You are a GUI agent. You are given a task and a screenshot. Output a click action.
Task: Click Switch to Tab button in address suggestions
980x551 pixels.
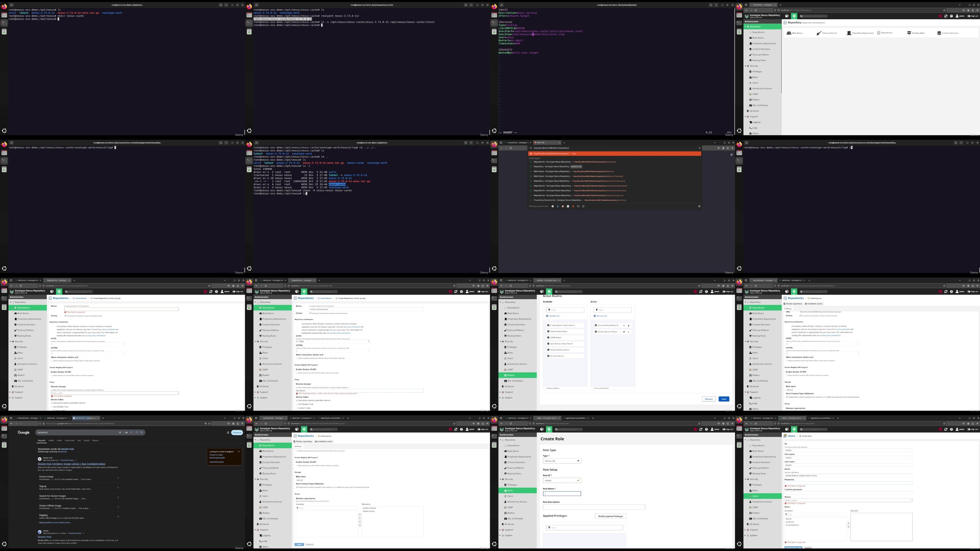(576, 167)
